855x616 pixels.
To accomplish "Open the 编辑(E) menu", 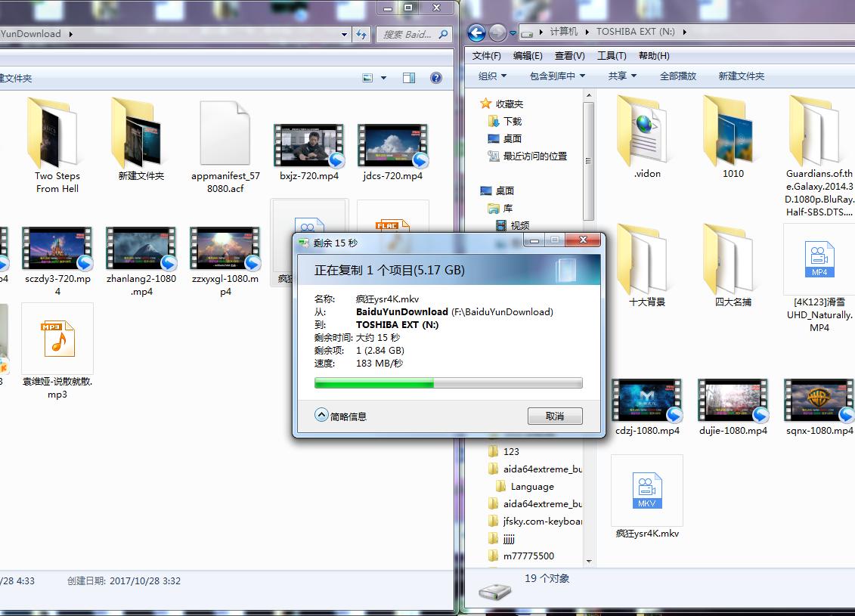I will [x=527, y=56].
